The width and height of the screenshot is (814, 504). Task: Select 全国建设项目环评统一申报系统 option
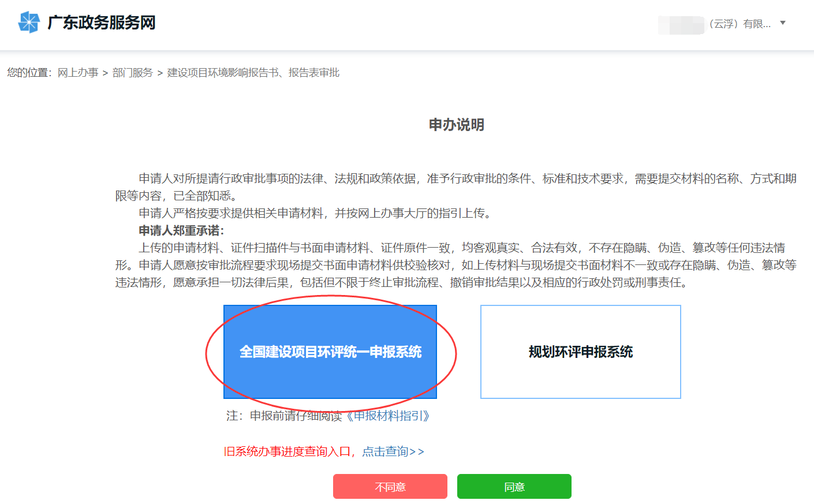(330, 352)
